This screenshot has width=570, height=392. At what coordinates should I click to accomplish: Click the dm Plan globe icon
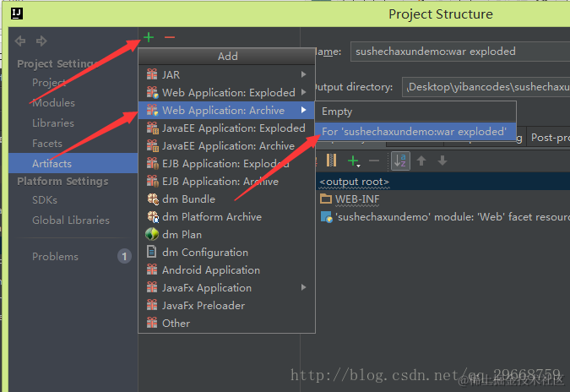pyautogui.click(x=152, y=234)
